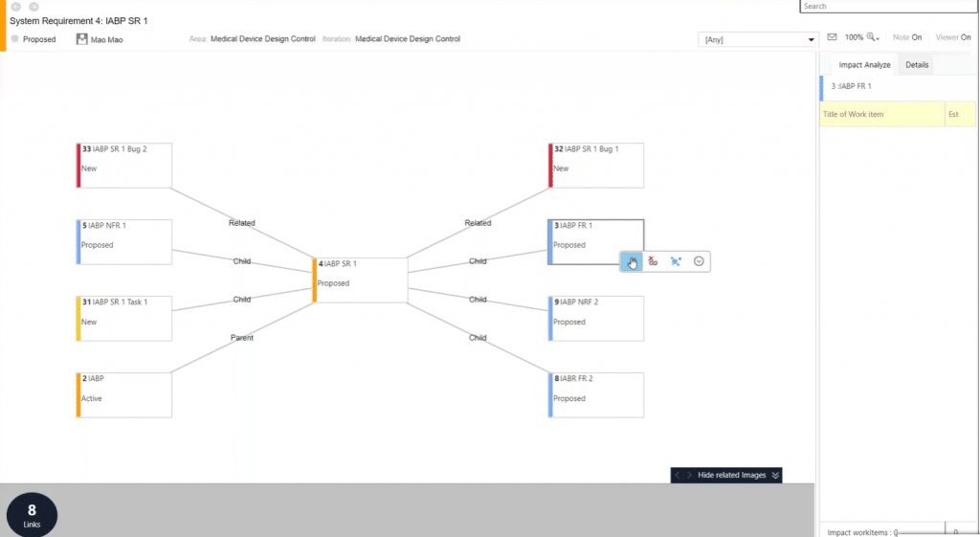Click the center-on-node graph icon in popup

point(676,261)
